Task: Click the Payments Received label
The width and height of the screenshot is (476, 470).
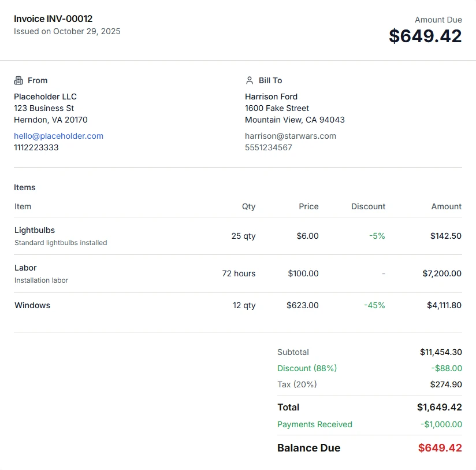Action: coord(314,424)
